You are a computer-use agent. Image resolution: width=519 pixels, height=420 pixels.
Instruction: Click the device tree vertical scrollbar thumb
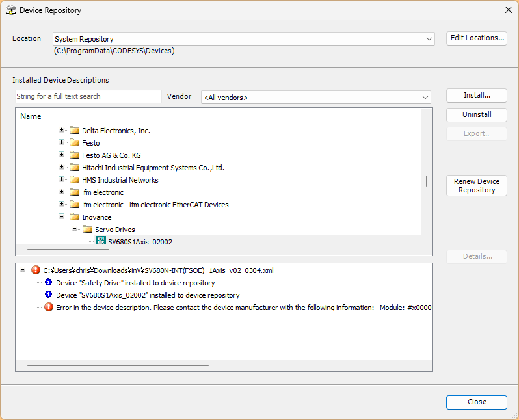427,181
